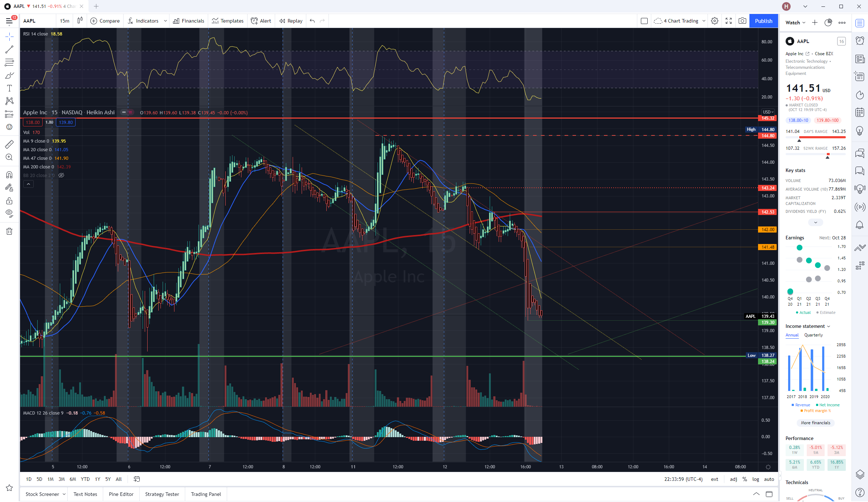Toggle adj dividend adjustment
Screen dimensions: 868x502
pyautogui.click(x=734, y=479)
